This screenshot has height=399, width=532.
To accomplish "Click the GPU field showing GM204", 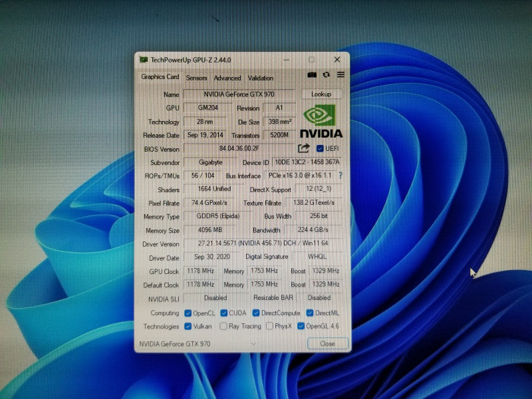I will [207, 108].
